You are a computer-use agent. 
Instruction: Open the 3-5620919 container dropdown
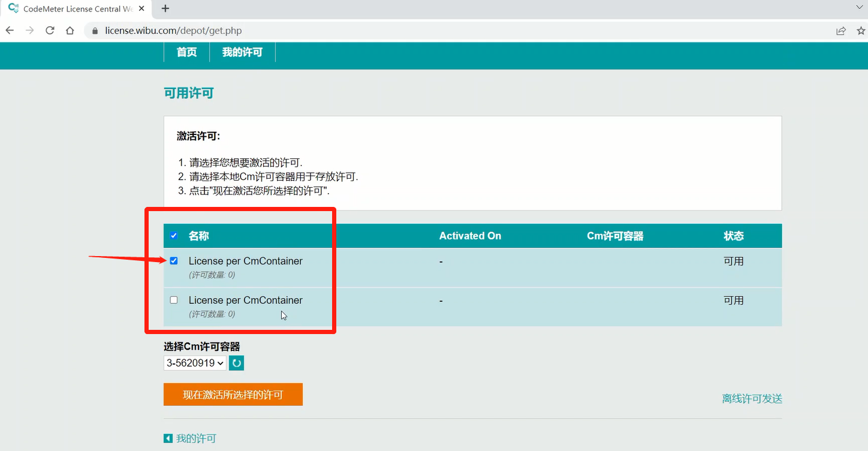(195, 363)
